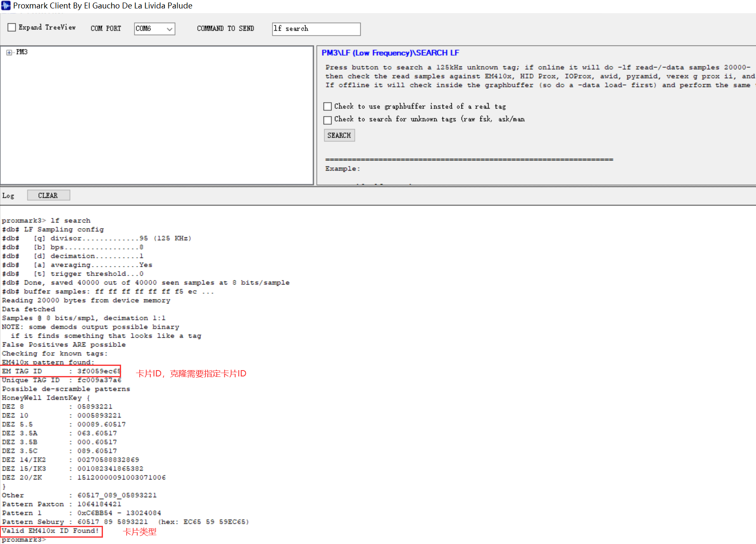This screenshot has height=544, width=756.
Task: Click the 'Pattern Sebury' log line
Action: coord(125,522)
